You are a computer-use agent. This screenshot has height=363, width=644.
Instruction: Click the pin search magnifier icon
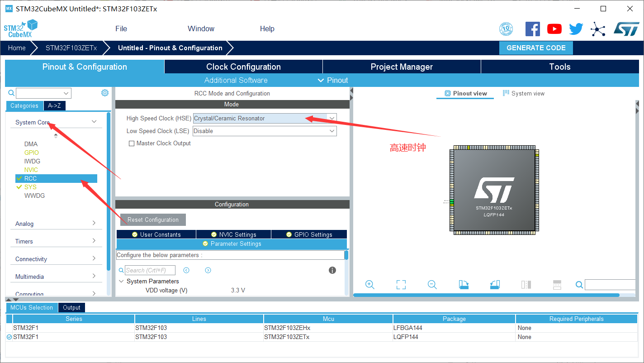[579, 285]
